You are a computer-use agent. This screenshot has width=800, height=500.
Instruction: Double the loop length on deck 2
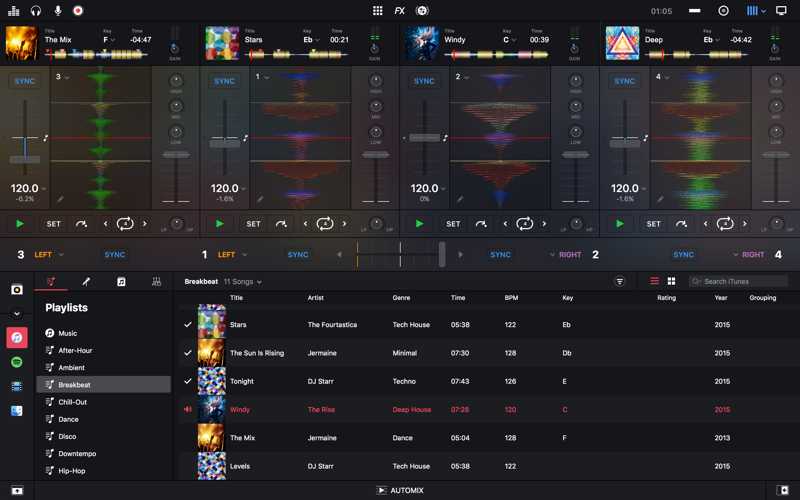(x=544, y=223)
